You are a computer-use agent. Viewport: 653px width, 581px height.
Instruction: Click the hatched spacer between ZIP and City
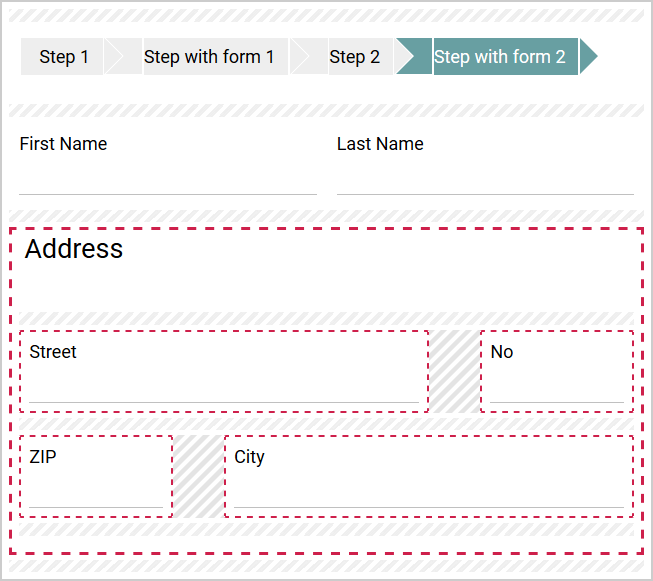198,476
